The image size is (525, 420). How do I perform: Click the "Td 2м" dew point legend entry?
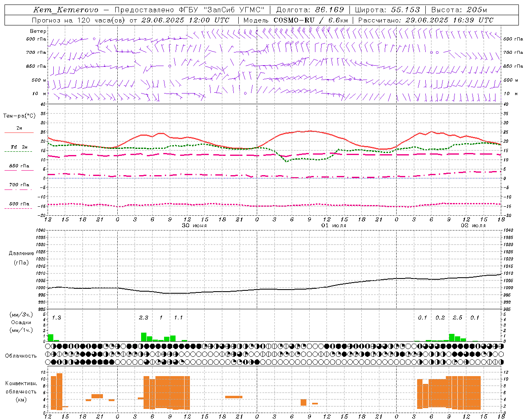pos(19,147)
